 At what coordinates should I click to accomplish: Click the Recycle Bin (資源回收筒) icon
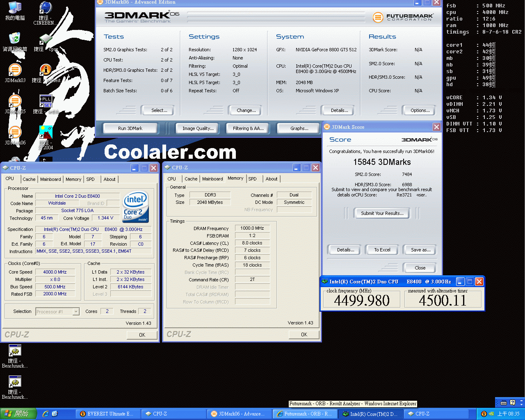point(15,41)
